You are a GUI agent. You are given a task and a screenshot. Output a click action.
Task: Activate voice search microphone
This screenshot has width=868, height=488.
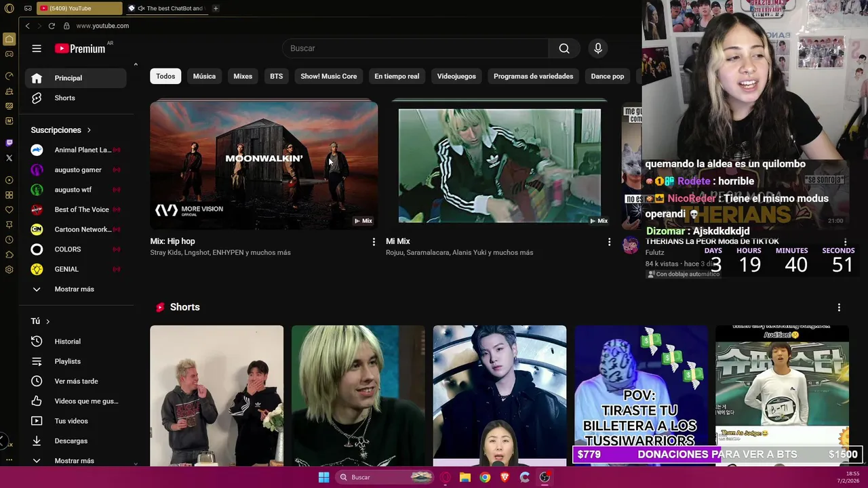click(x=597, y=48)
